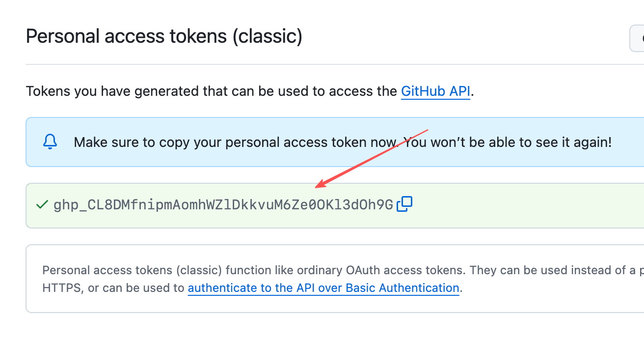Click the 'Make sure to copy' notice text
The width and height of the screenshot is (644, 343).
pyautogui.click(x=235, y=143)
